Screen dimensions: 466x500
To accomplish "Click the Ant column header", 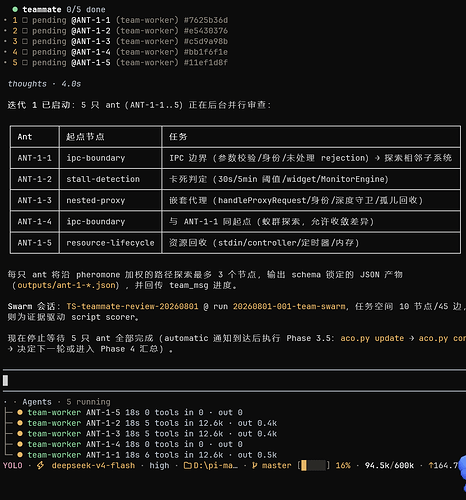I will pyautogui.click(x=35, y=137).
